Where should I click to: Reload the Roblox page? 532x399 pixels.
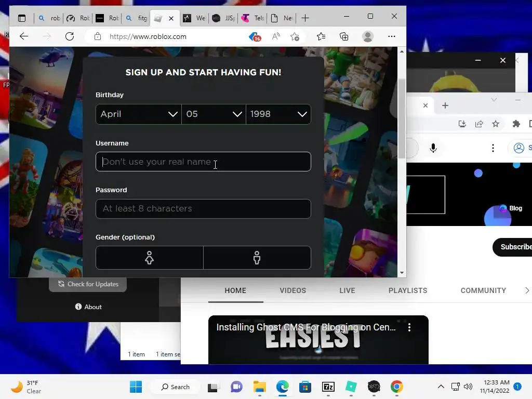pyautogui.click(x=70, y=36)
